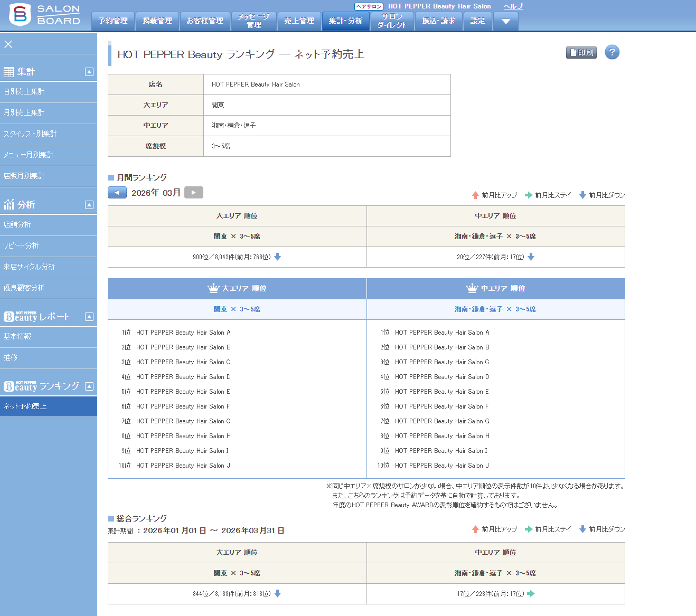Viewport: 696px width, 616px height.
Task: Click 3位 Salon C in 中エリア list
Action: [x=435, y=362]
